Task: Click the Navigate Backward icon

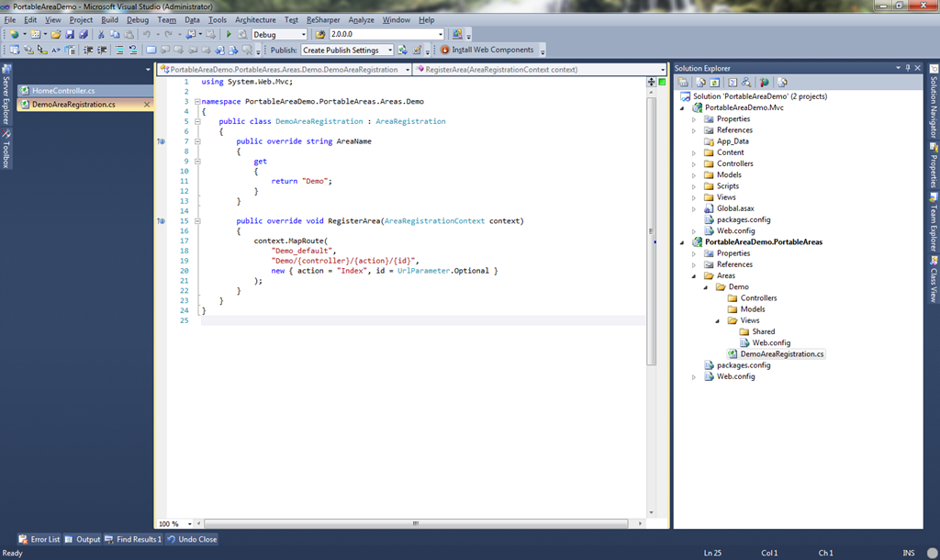Action: tap(191, 34)
